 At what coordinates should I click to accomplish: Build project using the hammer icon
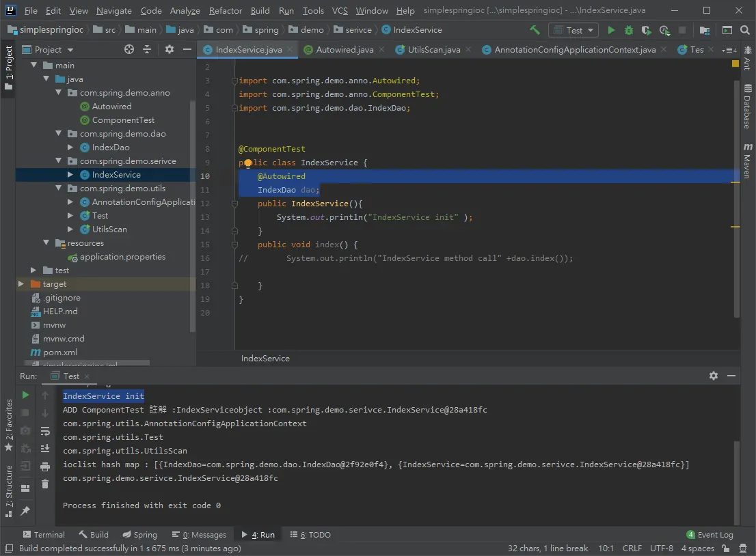(535, 30)
